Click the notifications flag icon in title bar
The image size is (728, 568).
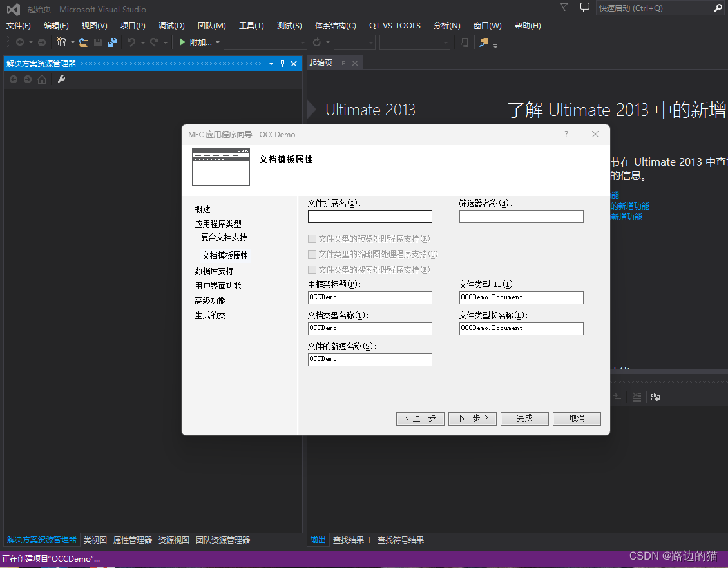(564, 8)
